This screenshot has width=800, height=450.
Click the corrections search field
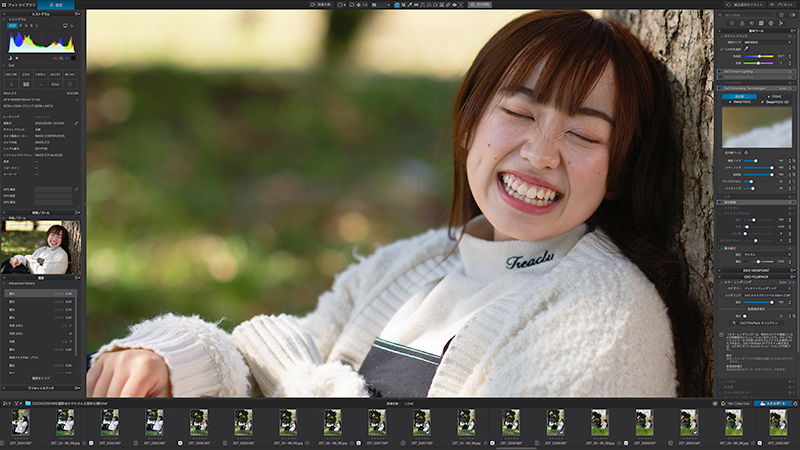click(747, 15)
